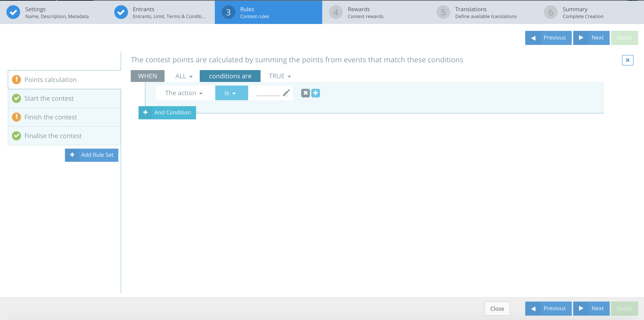Open the ALL conditions dropdown
This screenshot has width=644, height=320.
[184, 76]
